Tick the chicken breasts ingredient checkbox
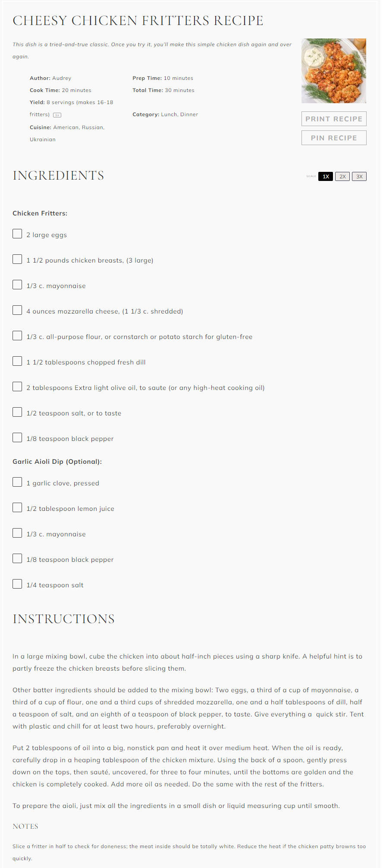The width and height of the screenshot is (383, 868). point(17,259)
